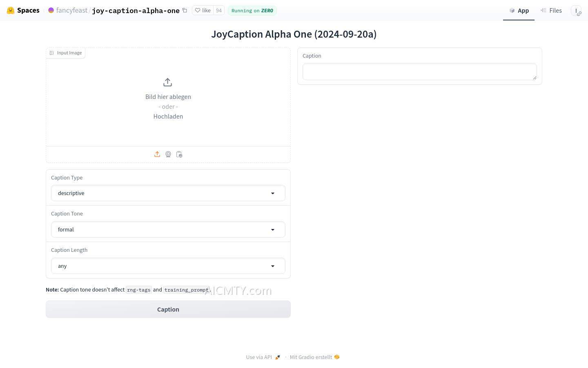Open the three-dot options menu
The height and width of the screenshot is (368, 588).
pos(576,11)
